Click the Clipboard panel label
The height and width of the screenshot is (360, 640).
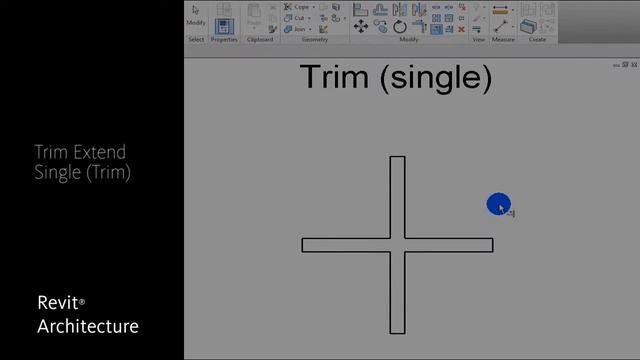click(x=260, y=39)
